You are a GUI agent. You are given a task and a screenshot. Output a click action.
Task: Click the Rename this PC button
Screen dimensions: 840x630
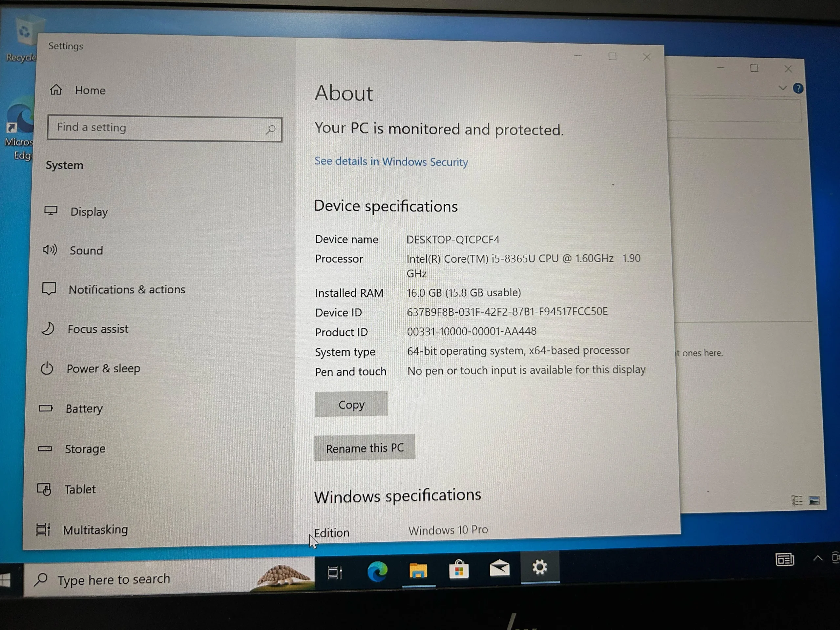click(365, 448)
